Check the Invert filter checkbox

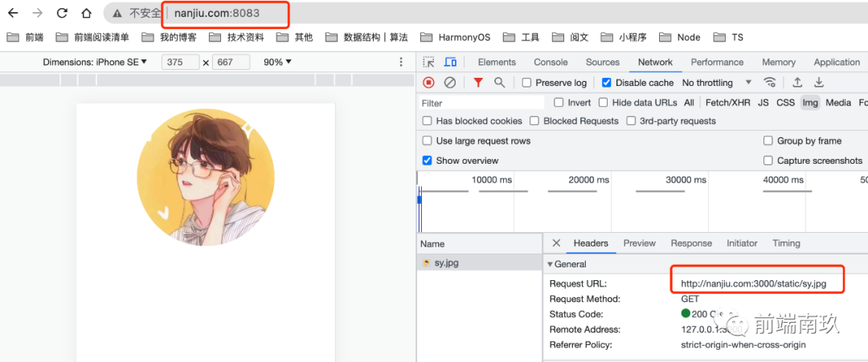[559, 102]
